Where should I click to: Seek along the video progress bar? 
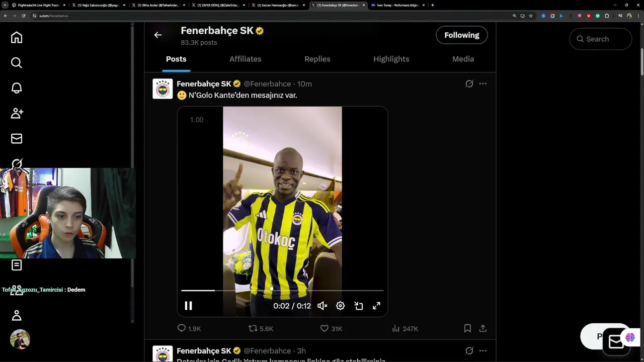pyautogui.click(x=282, y=291)
